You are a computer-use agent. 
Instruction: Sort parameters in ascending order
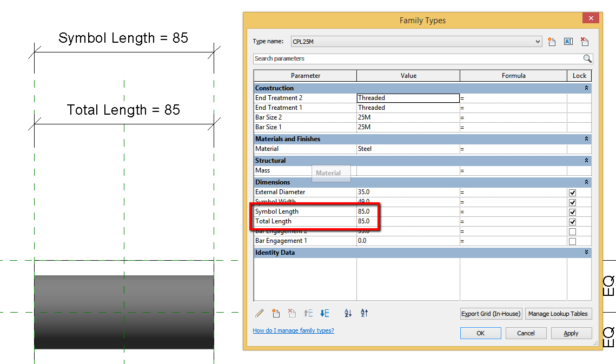click(x=348, y=313)
